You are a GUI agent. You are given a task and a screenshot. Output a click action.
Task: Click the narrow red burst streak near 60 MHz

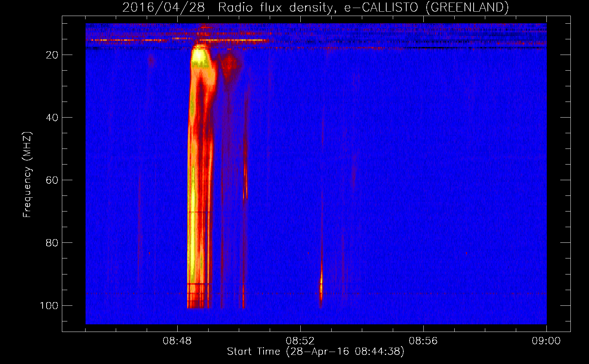246,182
